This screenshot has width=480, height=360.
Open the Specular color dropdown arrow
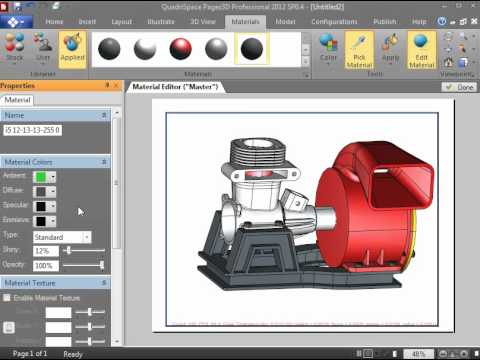coord(53,206)
